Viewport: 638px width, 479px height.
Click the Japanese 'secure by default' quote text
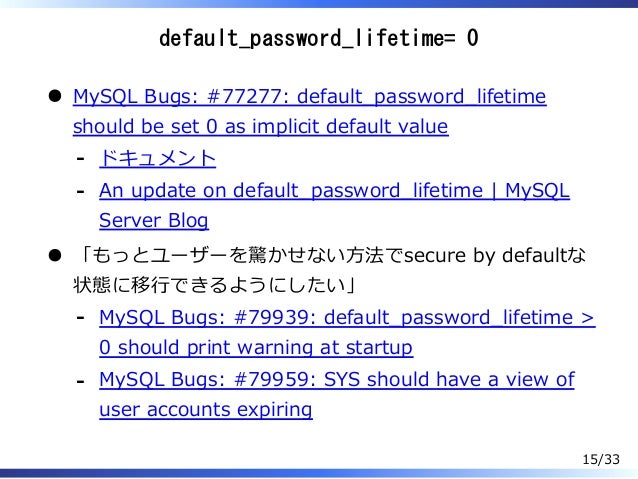pyautogui.click(x=330, y=270)
